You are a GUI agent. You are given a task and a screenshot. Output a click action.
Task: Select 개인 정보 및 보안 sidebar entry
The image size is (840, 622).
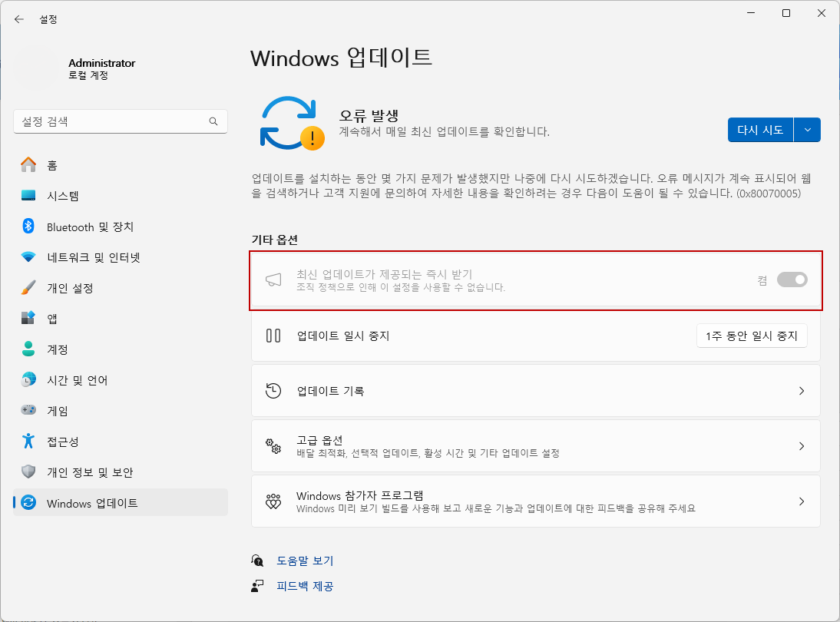(121, 472)
